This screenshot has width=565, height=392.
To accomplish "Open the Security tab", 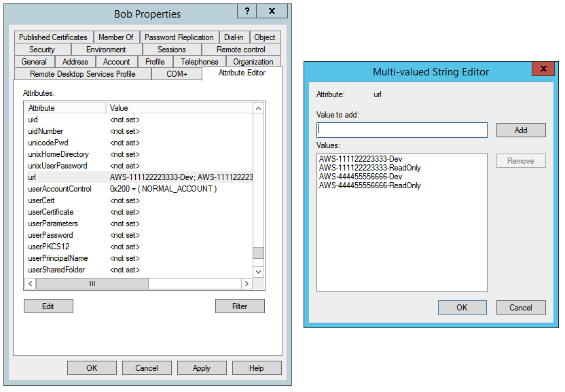I will coord(41,49).
